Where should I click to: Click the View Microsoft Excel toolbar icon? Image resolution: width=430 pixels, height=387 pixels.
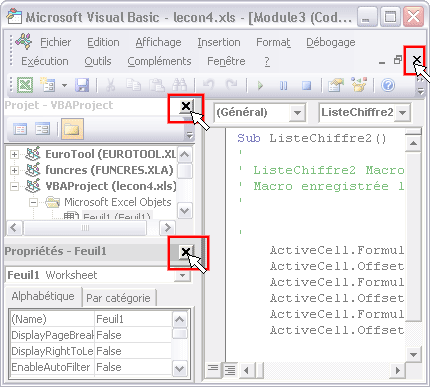click(25, 85)
